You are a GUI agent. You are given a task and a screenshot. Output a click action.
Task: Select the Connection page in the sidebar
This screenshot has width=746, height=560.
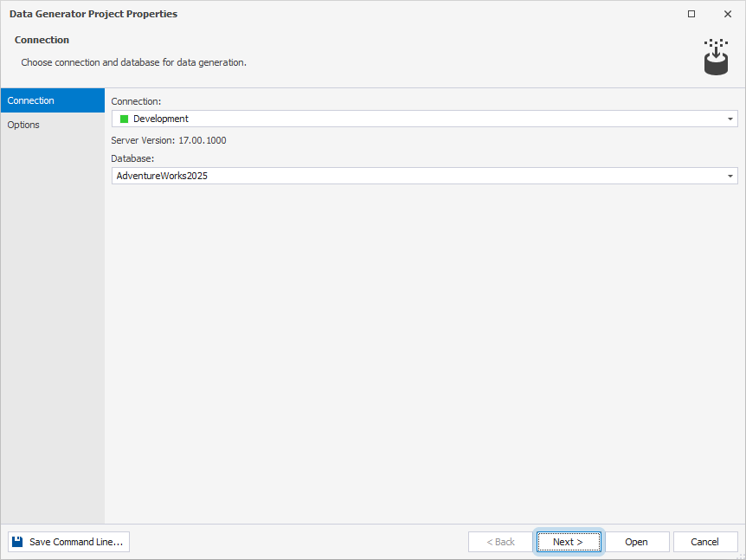click(52, 100)
